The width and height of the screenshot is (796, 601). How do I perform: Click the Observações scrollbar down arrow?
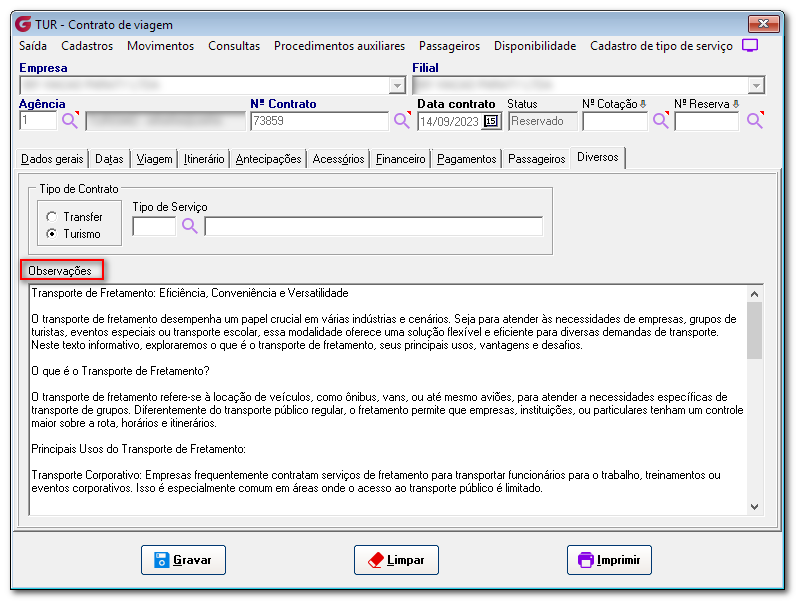click(x=754, y=507)
